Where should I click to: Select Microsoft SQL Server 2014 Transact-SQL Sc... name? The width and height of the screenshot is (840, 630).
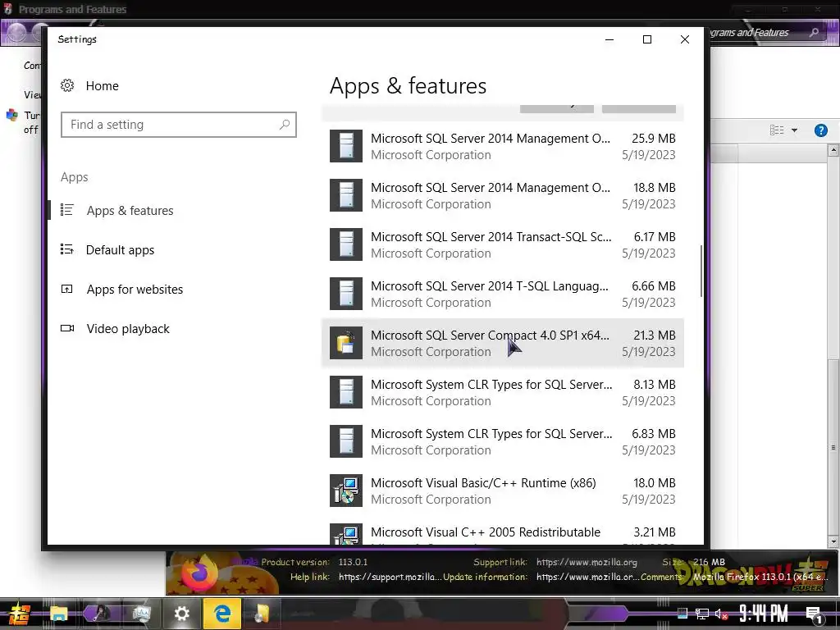[491, 237]
